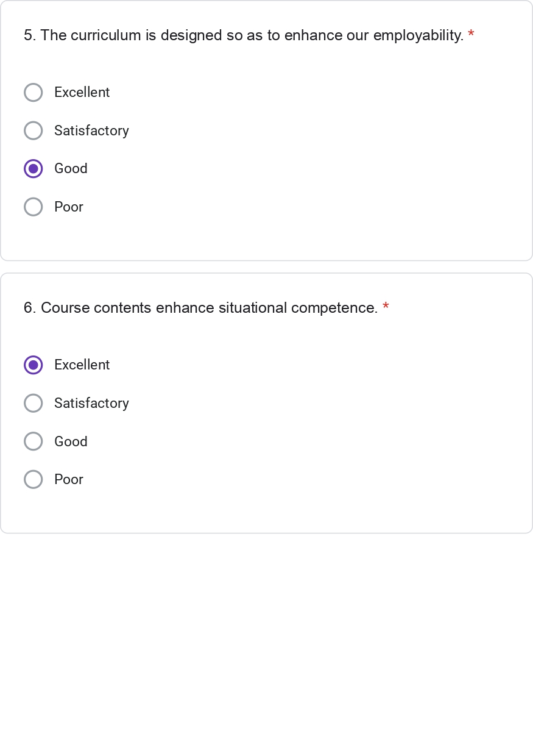Select Excellent radio circle for question 5
This screenshot has height=756, width=533.
pos(34,93)
